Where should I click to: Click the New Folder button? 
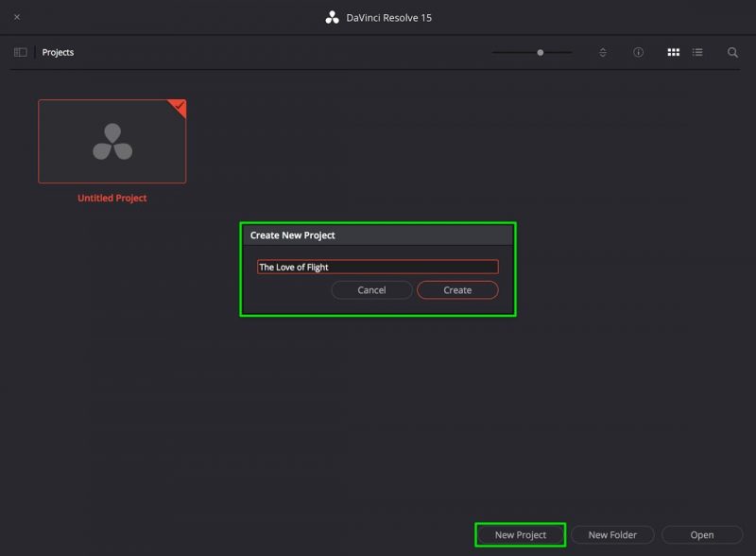pos(612,535)
